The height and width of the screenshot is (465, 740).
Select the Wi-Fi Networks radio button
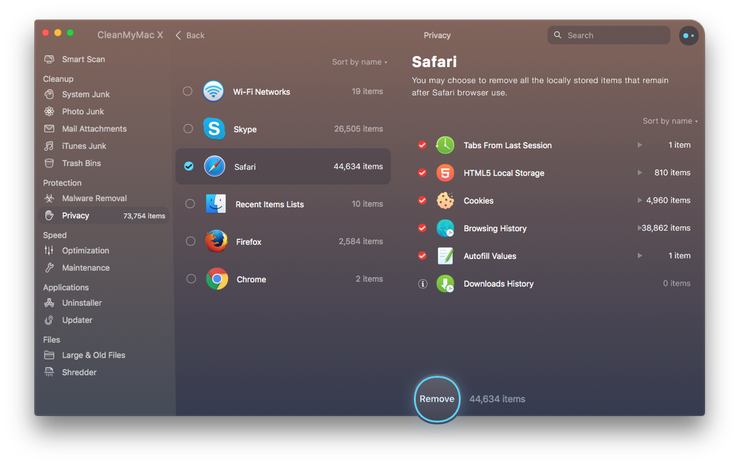tap(187, 91)
